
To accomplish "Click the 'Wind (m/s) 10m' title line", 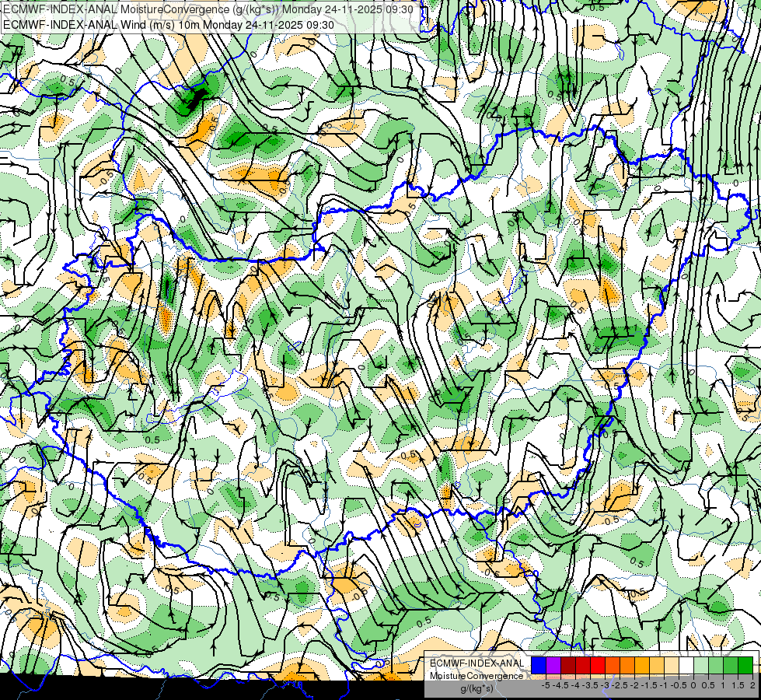I will [x=169, y=25].
